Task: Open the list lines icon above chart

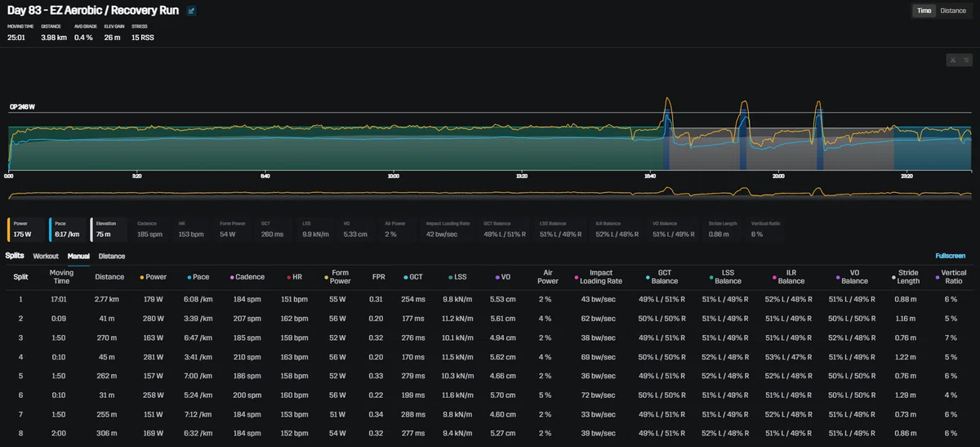Action: click(965, 60)
